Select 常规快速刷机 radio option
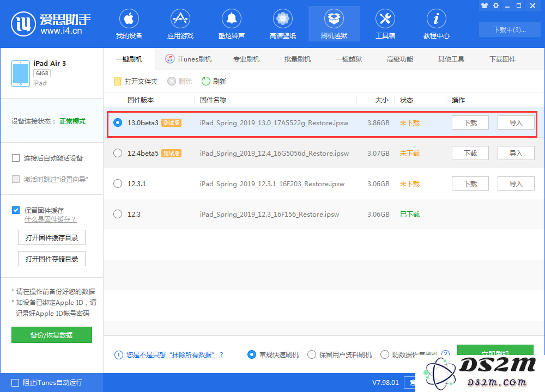Viewport: 545px width, 392px height. (x=252, y=354)
